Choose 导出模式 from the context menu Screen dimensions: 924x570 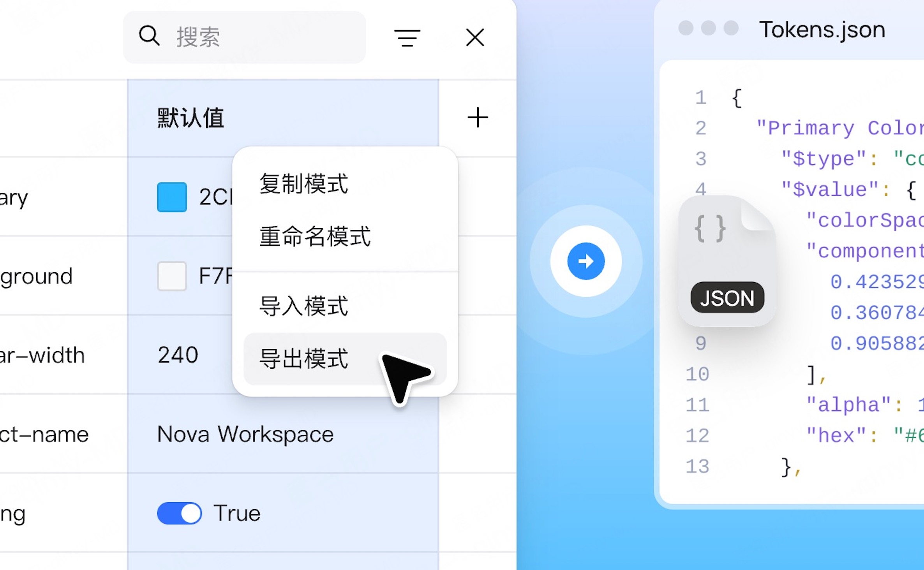pyautogui.click(x=345, y=359)
